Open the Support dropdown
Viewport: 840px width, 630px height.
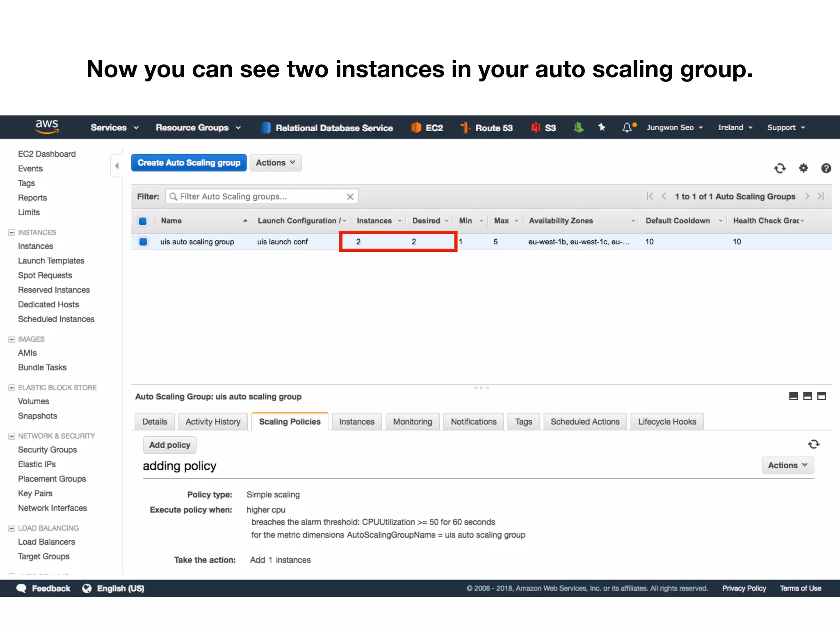[786, 128]
